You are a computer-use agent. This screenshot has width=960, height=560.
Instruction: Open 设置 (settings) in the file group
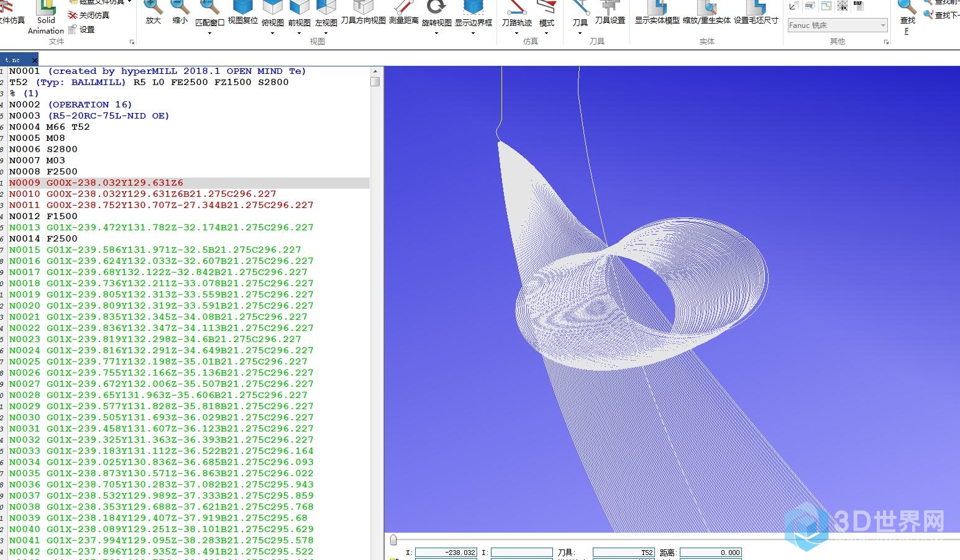[x=82, y=29]
